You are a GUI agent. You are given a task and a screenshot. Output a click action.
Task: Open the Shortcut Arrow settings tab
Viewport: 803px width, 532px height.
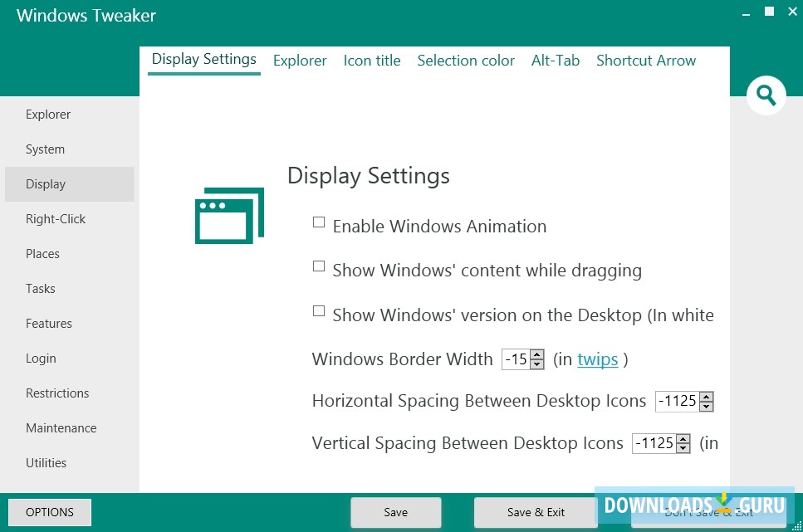tap(646, 60)
